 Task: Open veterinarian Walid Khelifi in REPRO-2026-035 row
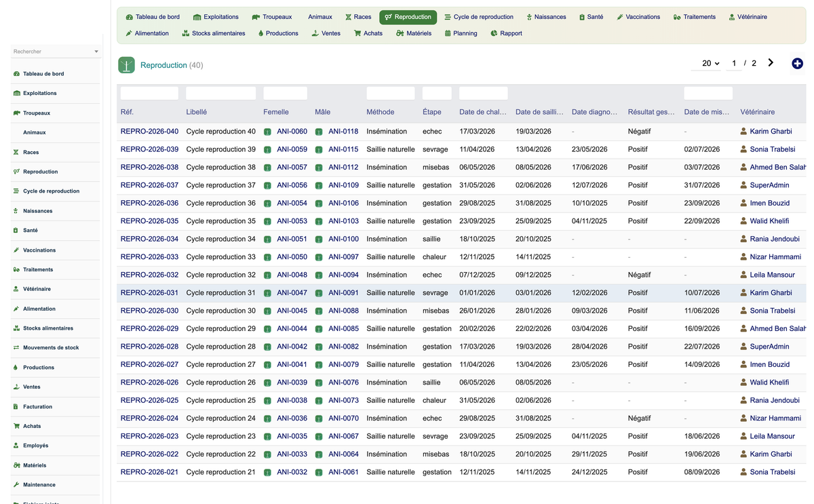click(769, 221)
